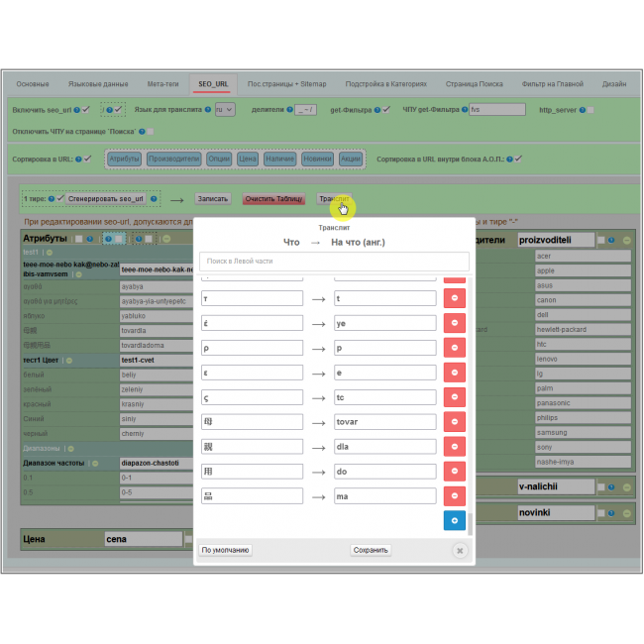Enable the http_server checkbox
Screen dimensions: 644x644
coord(590,110)
